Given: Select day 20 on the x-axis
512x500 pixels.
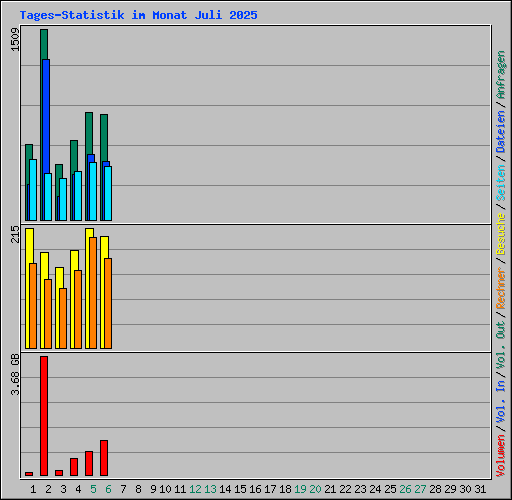Looking at the screenshot, I should (x=315, y=489).
